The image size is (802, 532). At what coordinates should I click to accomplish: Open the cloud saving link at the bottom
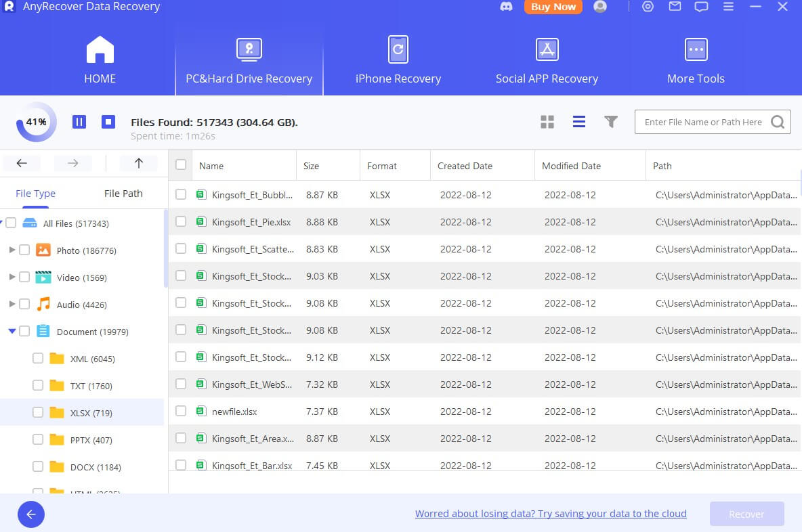551,513
